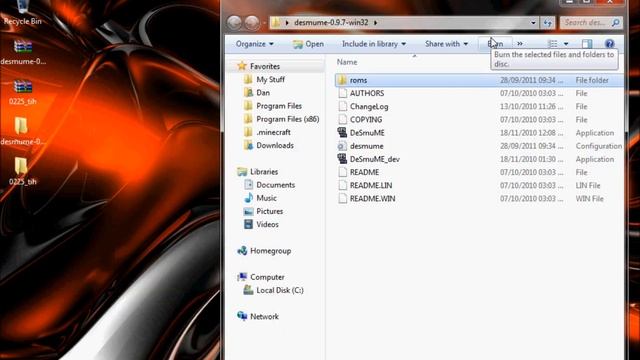The image size is (640, 360).
Task: Expand the arrow before desmume-0.9.7-win32 breadcrumb
Action: pos(287,22)
